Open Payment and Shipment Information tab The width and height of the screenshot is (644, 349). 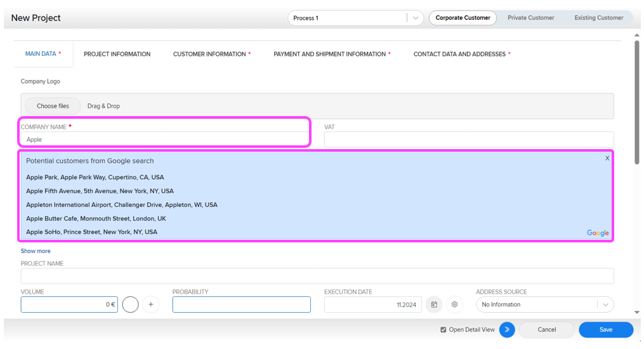(332, 54)
